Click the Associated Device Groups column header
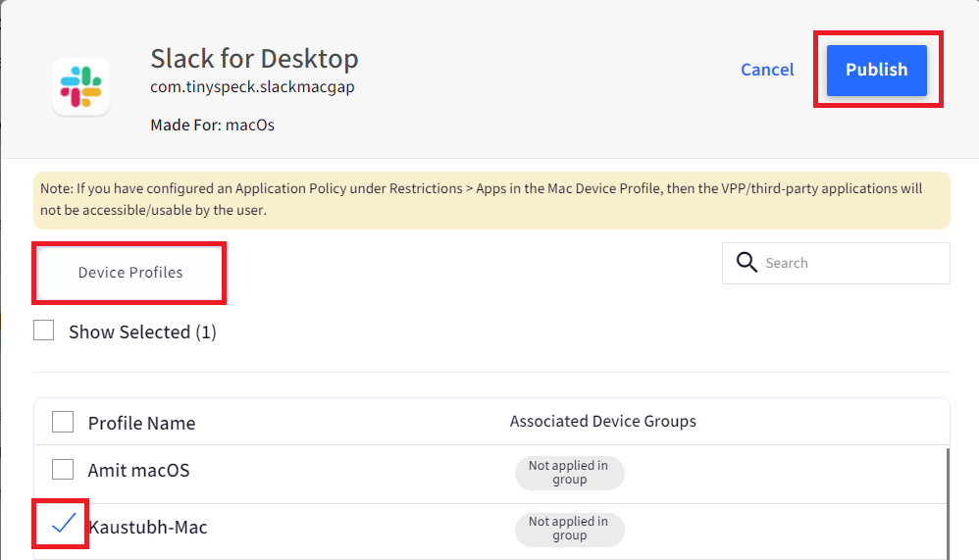979x560 pixels. click(x=602, y=422)
